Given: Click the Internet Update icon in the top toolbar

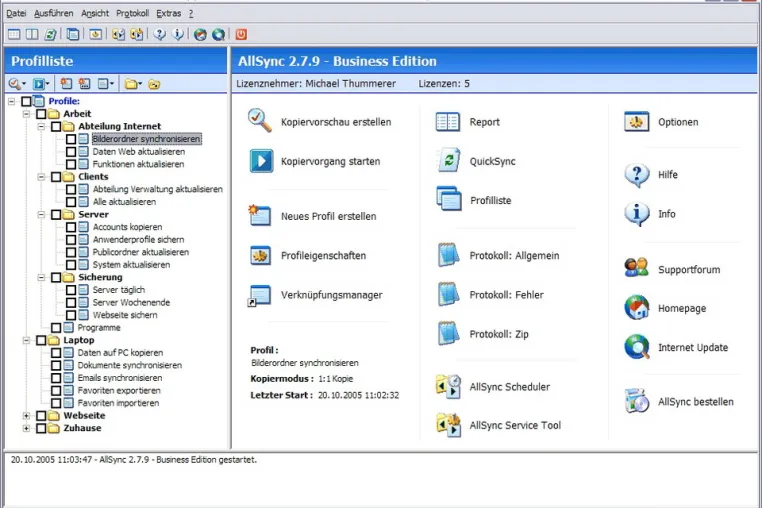Looking at the screenshot, I should pyautogui.click(x=219, y=34).
